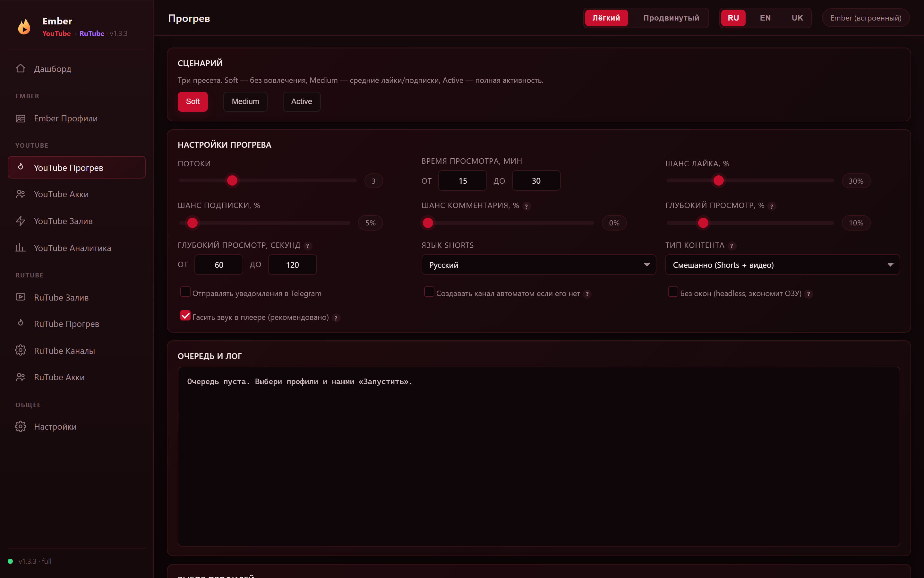Viewport: 924px width, 578px height.
Task: Click the watch time ОТ field
Action: (462, 180)
